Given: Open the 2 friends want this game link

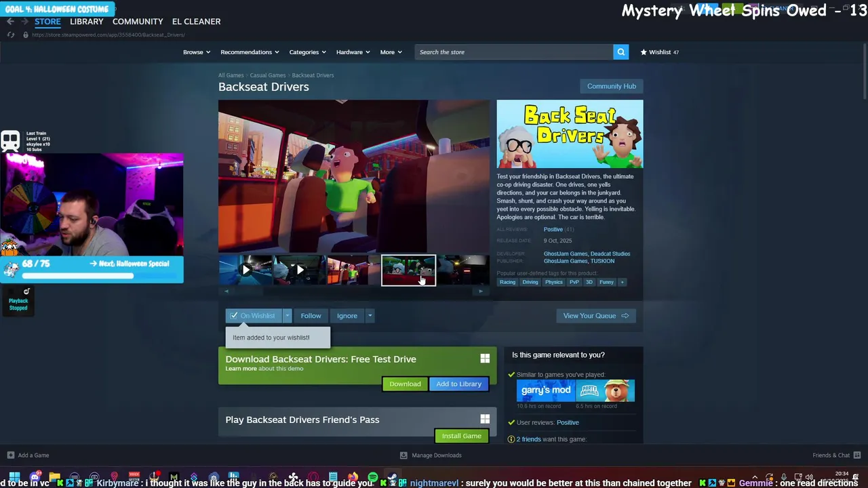Looking at the screenshot, I should click(x=528, y=439).
